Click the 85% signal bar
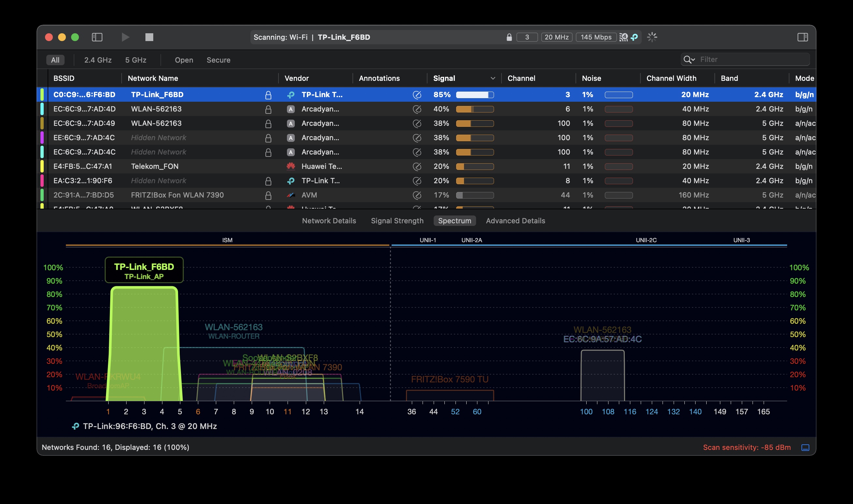Viewport: 853px width, 504px height. (474, 95)
